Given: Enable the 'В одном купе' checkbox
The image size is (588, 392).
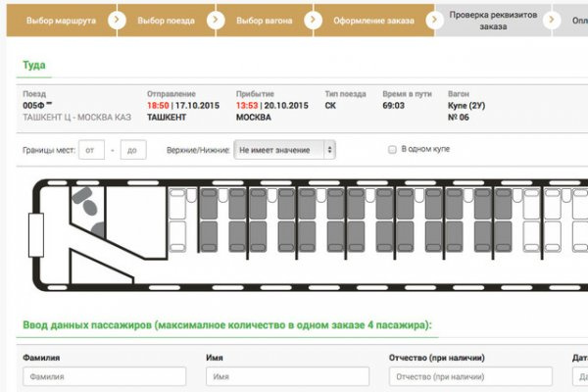Looking at the screenshot, I should pos(392,150).
